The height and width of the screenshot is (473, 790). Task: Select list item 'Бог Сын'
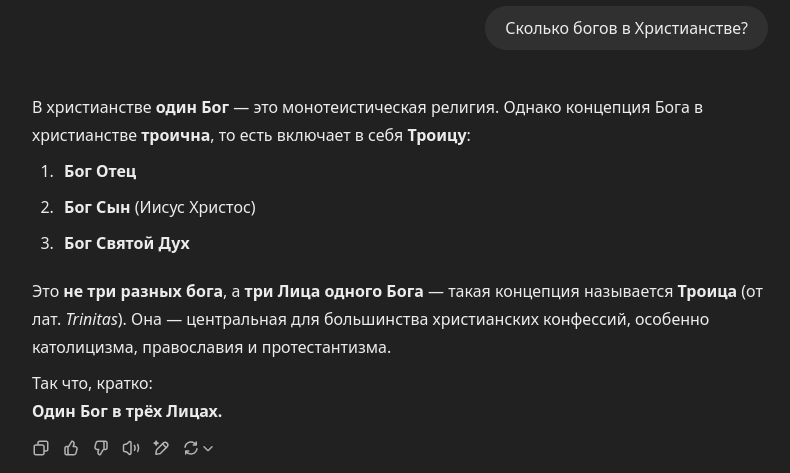coord(97,208)
